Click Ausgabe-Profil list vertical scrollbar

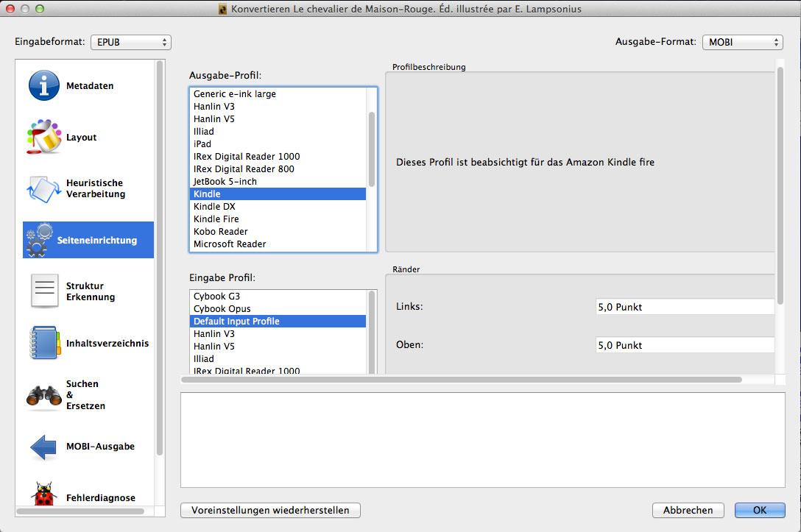pos(371,149)
